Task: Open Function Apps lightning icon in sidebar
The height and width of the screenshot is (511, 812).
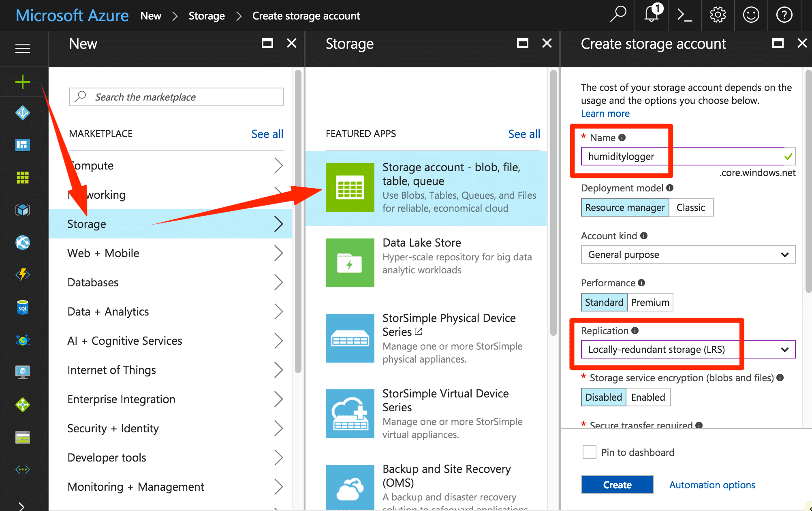Action: (23, 275)
